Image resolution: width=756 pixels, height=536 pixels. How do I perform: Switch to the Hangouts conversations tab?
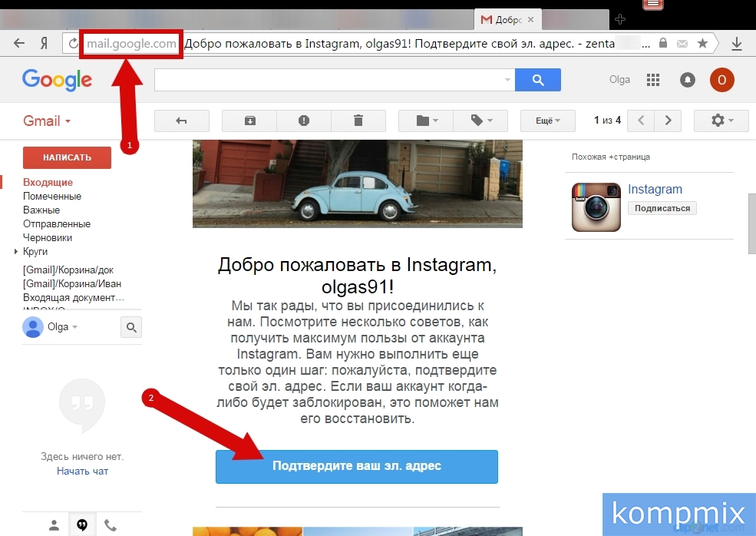[x=82, y=524]
